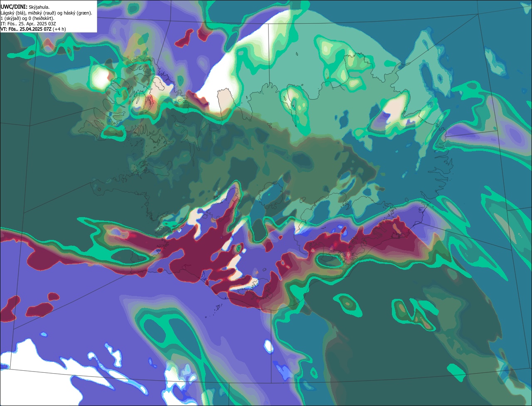Image resolution: width=532 pixels, height=406 pixels.
Task: Click the 'VT: Fös.. 25.04.2025 07Z (+4 h)' line
Action: click(33, 29)
